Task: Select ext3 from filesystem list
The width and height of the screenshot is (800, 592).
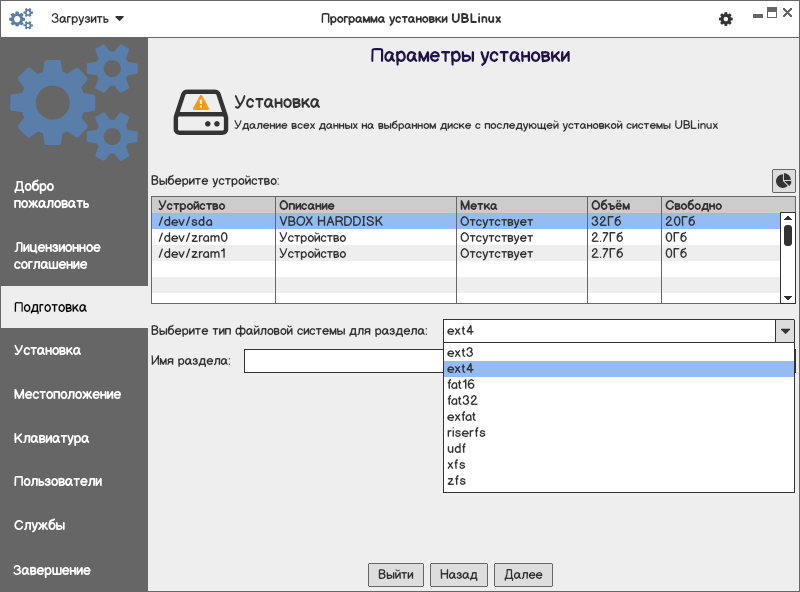Action: (x=460, y=353)
